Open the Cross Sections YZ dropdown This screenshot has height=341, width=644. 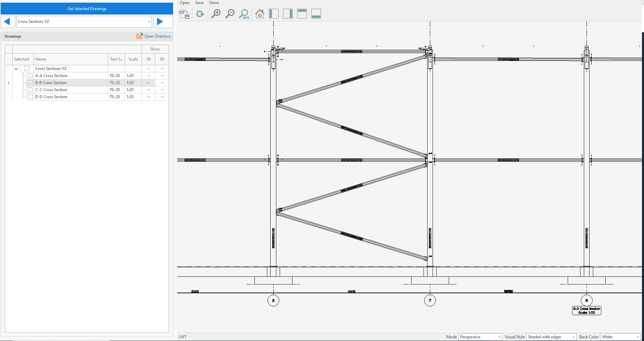[149, 22]
